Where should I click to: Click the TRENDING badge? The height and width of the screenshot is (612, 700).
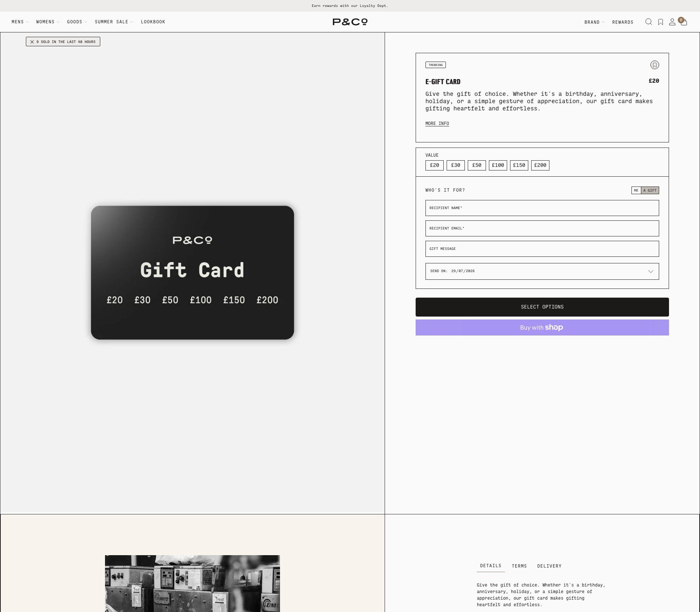pyautogui.click(x=436, y=65)
